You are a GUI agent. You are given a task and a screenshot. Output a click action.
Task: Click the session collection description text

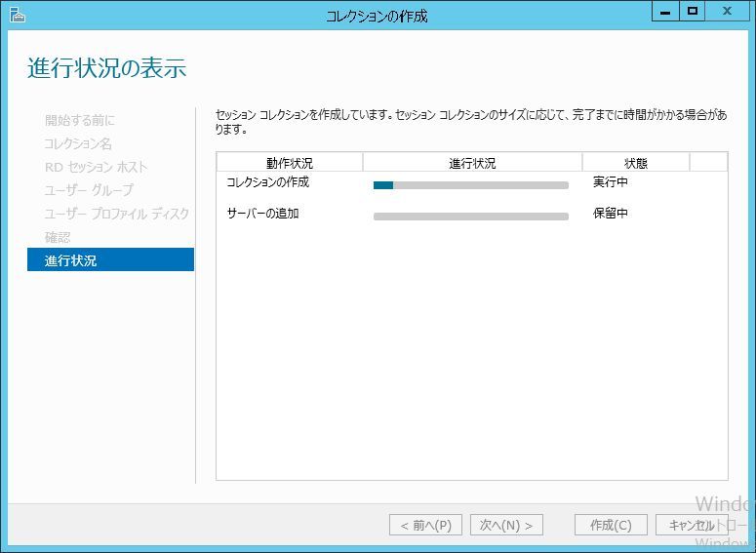click(471, 122)
